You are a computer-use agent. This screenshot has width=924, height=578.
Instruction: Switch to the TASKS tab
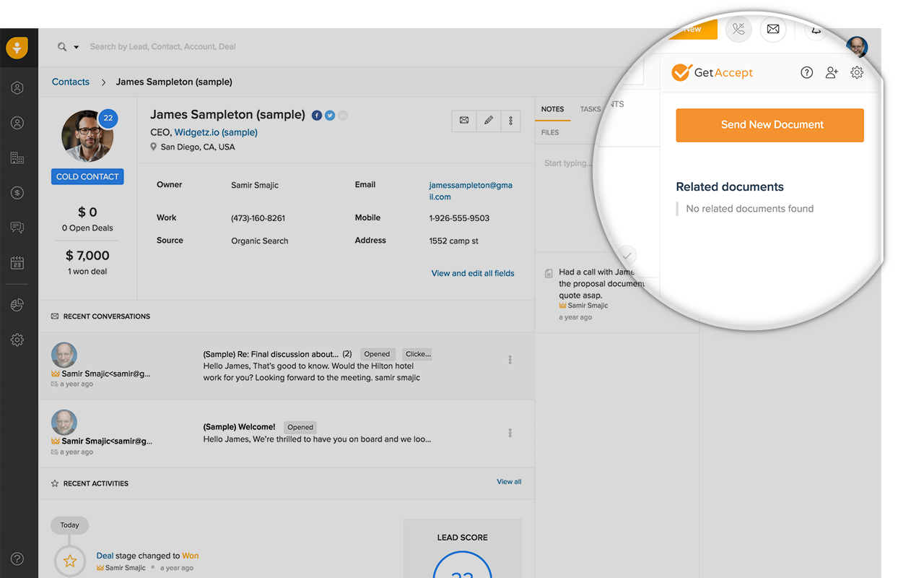(590, 109)
